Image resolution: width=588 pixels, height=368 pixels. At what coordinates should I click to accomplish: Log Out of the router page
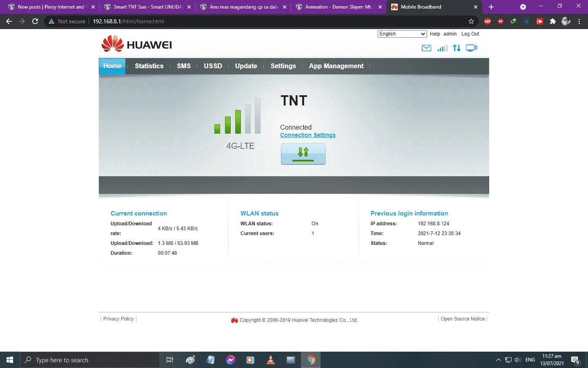(x=470, y=34)
